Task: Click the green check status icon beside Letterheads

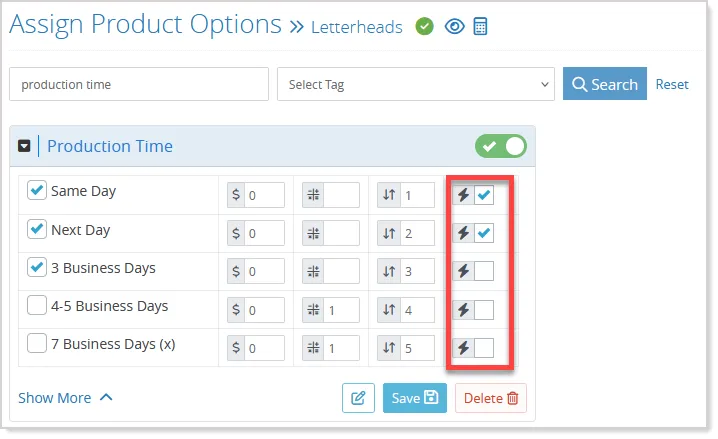Action: coord(424,27)
